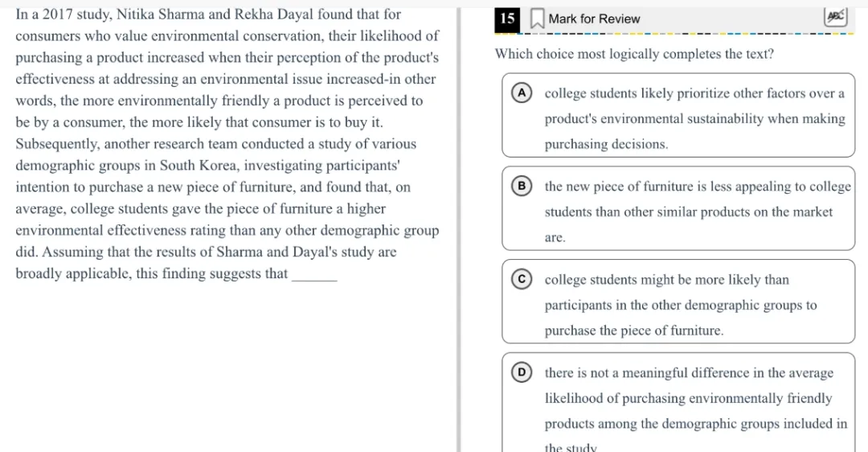Click the blank line ending the passage

tap(314, 276)
